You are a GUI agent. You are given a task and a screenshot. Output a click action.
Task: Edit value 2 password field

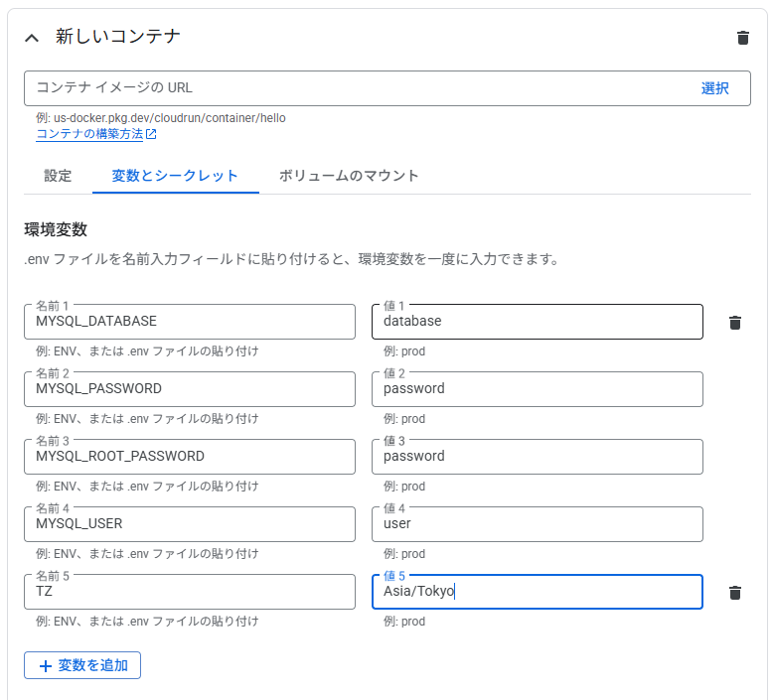pos(538,389)
